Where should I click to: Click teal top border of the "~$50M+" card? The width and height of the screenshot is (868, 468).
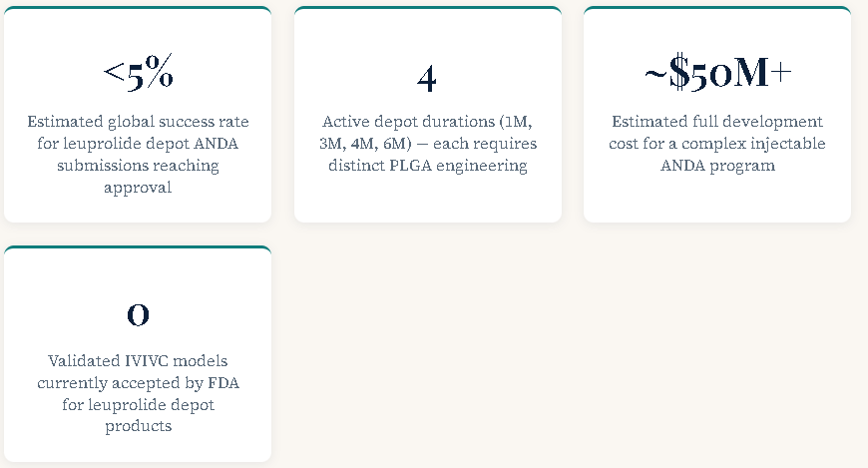click(717, 8)
